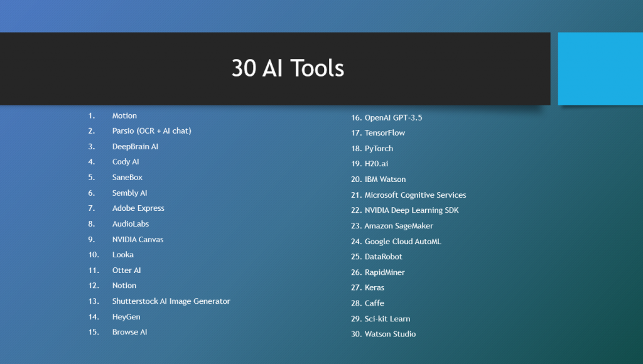
Task: Select the "DeepBrain AI" list entry
Action: 135,146
